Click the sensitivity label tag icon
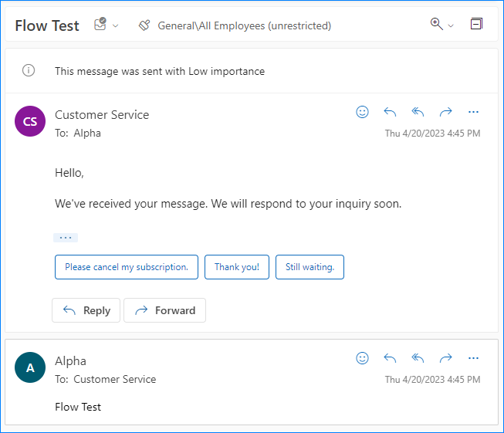Screen dimensions: 504x433 (x=144, y=25)
